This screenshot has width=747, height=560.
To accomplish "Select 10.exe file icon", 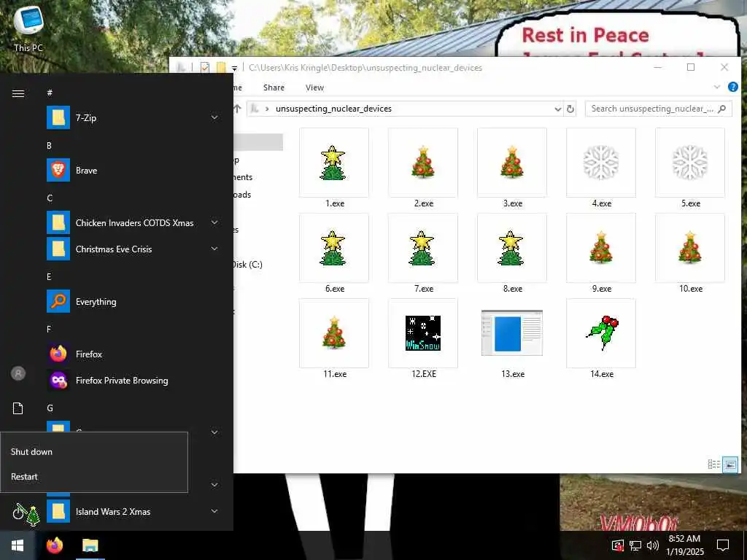I will tap(690, 249).
